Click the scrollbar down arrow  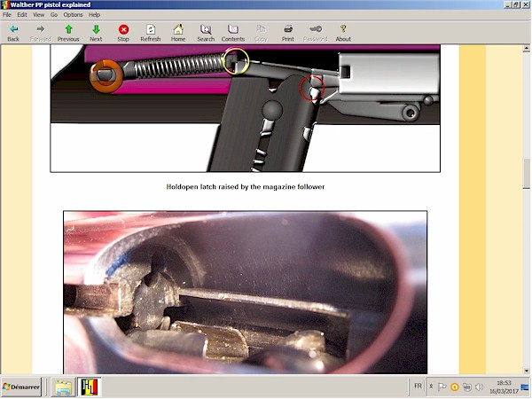click(x=526, y=371)
